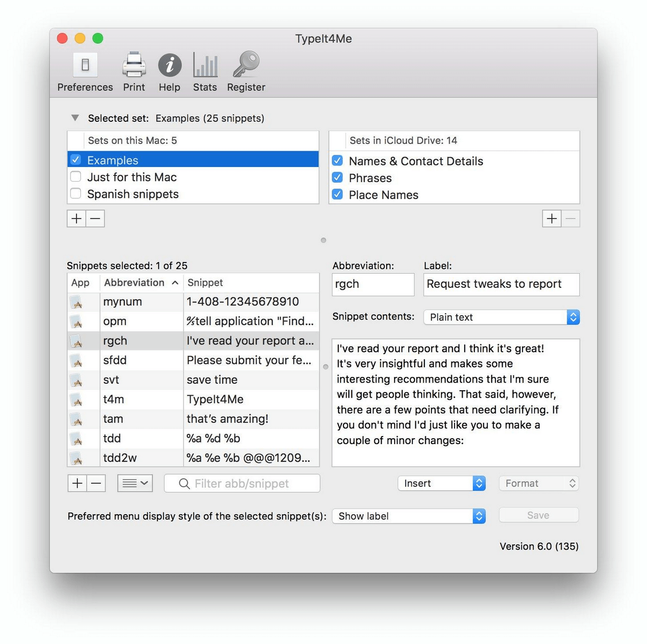Click the app icon for svt row
The width and height of the screenshot is (647, 644).
(x=76, y=380)
